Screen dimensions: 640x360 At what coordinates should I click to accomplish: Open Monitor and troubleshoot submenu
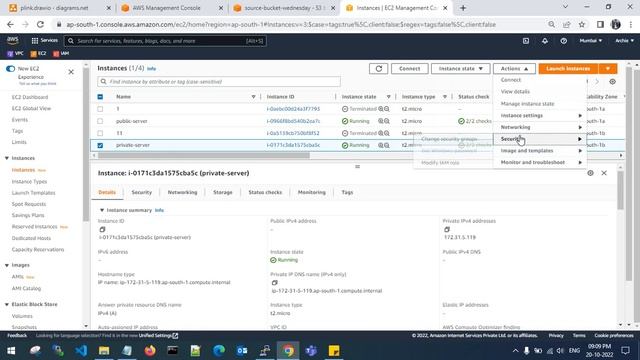(540, 162)
